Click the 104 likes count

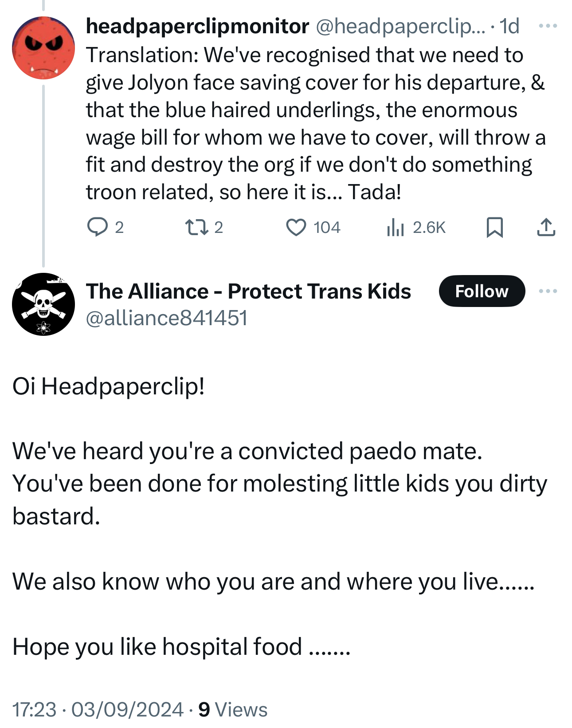pos(327,228)
